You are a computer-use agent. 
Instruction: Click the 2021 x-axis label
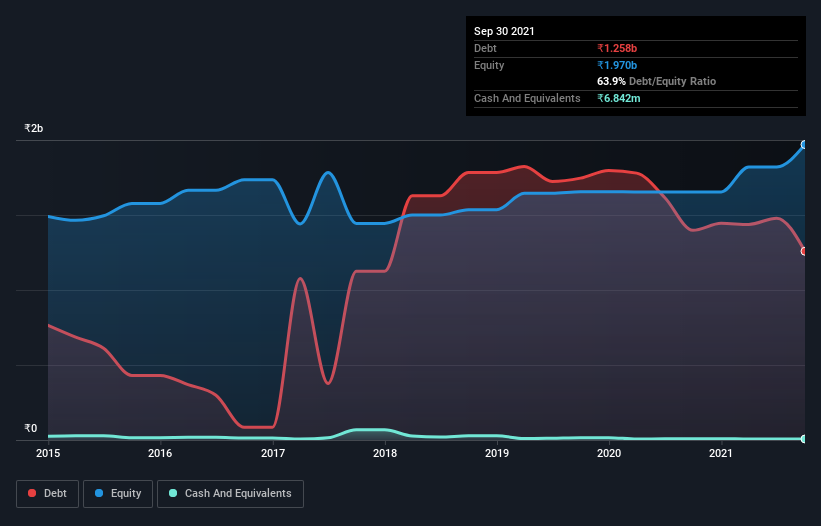(720, 453)
